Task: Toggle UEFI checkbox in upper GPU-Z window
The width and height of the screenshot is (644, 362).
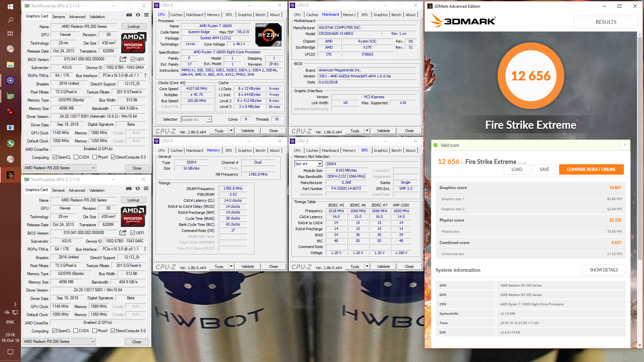Action: (x=133, y=59)
